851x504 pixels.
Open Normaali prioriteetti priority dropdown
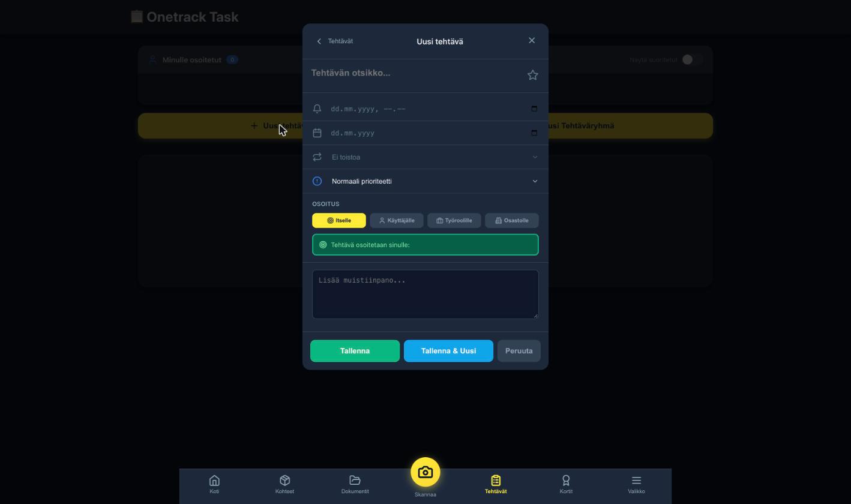pyautogui.click(x=425, y=181)
